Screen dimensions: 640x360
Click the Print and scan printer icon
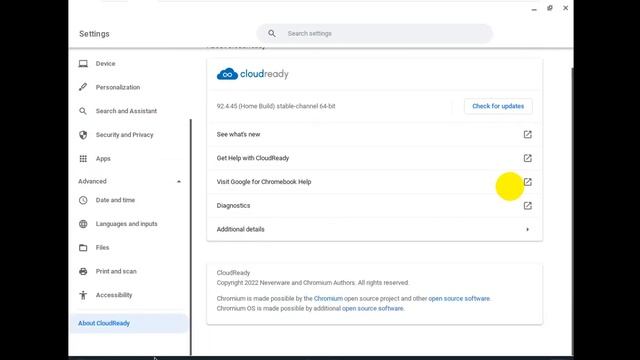pyautogui.click(x=83, y=271)
